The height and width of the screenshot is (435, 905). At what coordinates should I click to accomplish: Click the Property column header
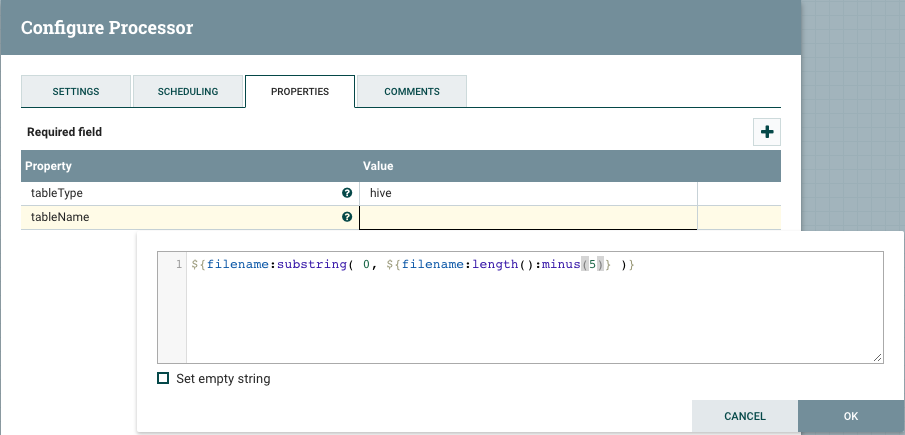coord(49,166)
